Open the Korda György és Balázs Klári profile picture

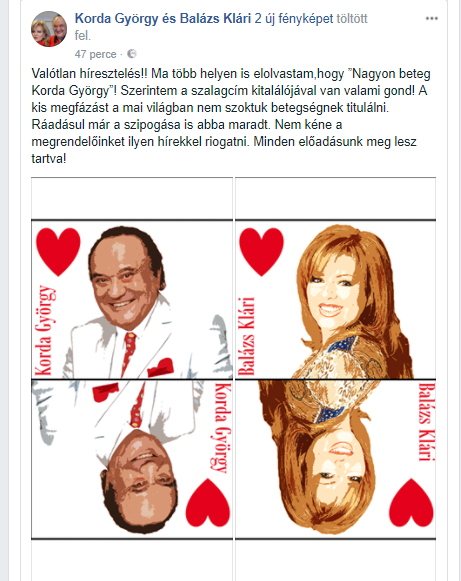[49, 29]
